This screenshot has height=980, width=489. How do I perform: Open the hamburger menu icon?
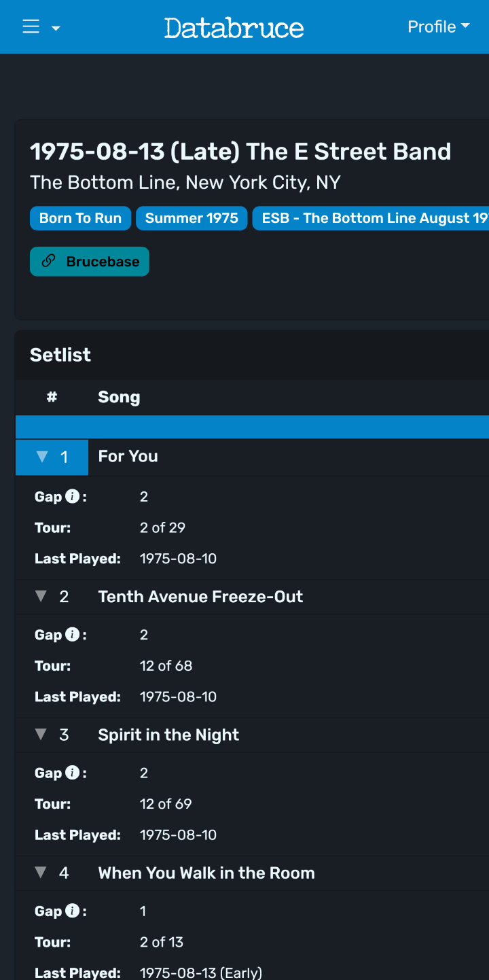31,27
